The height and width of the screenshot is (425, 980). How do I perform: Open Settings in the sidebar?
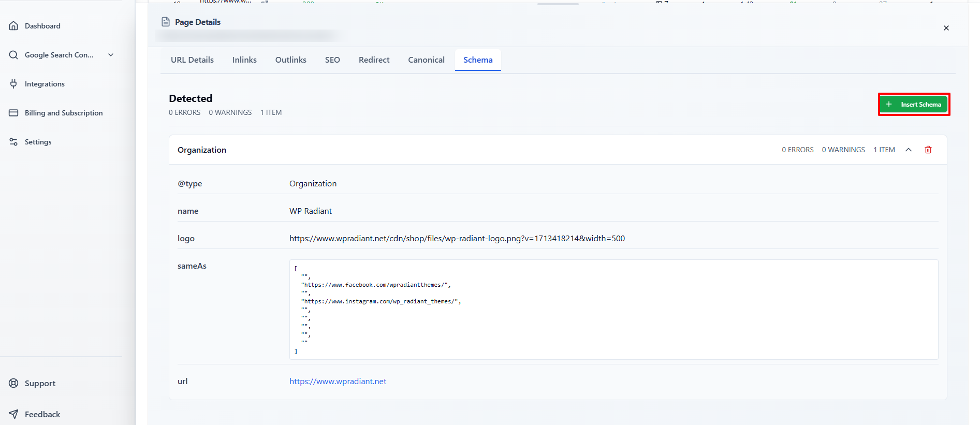[38, 142]
